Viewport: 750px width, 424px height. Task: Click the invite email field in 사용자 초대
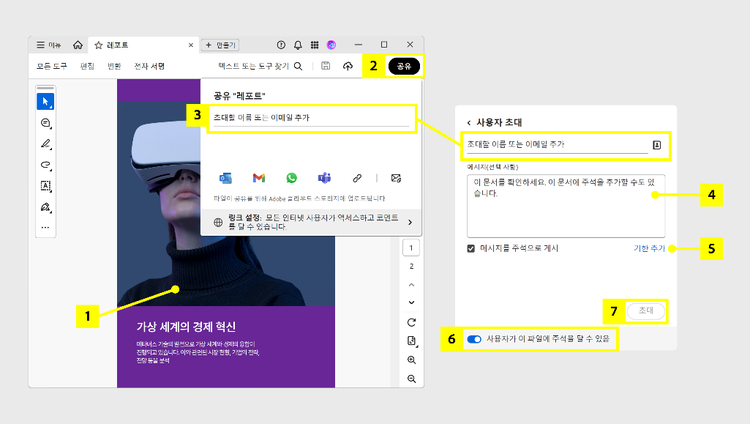pos(557,145)
